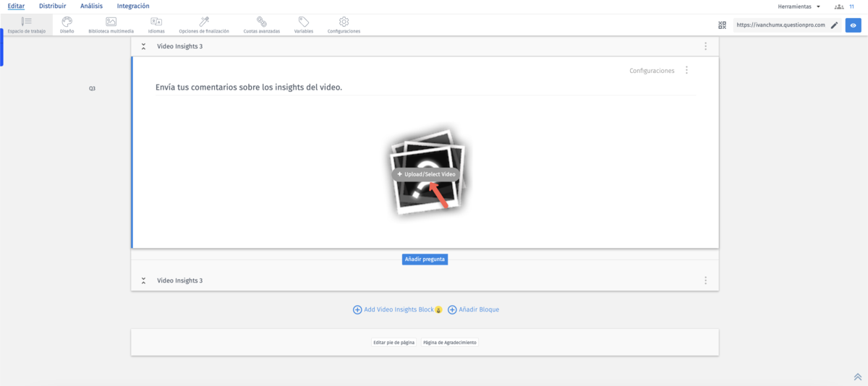This screenshot has width=868, height=386.
Task: Collapse the lower Video Insights 3 block
Action: coord(143,280)
